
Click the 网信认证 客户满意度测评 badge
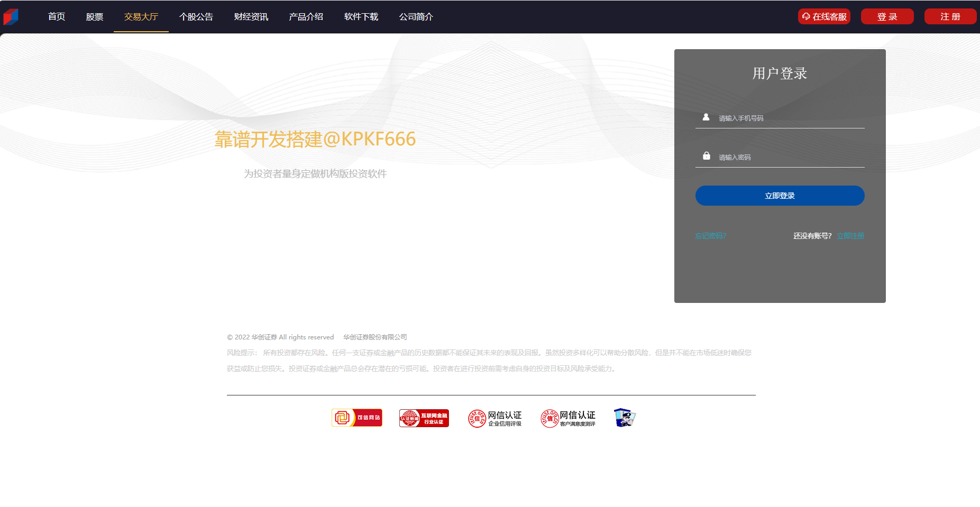tap(568, 418)
